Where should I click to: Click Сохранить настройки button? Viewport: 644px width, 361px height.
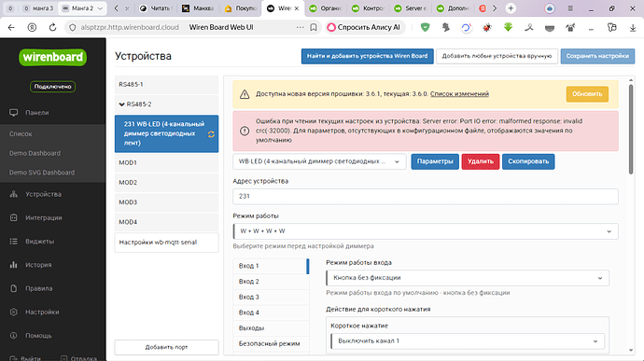[x=597, y=56]
